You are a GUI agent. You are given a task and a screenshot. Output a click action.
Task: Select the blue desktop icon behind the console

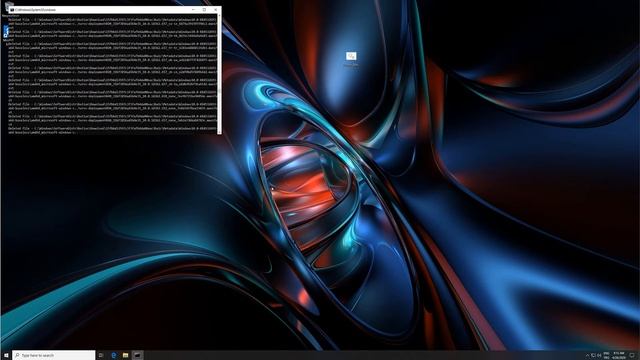[6, 32]
